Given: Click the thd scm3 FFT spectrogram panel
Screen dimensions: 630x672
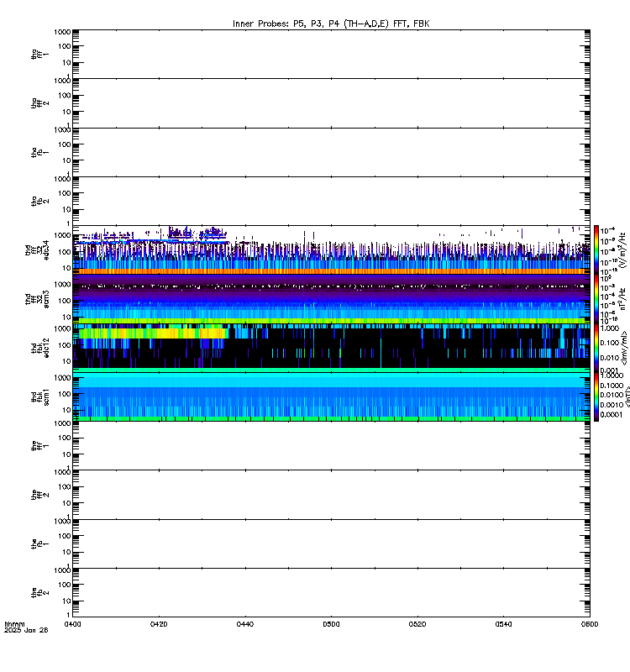Looking at the screenshot, I should pos(331,299).
